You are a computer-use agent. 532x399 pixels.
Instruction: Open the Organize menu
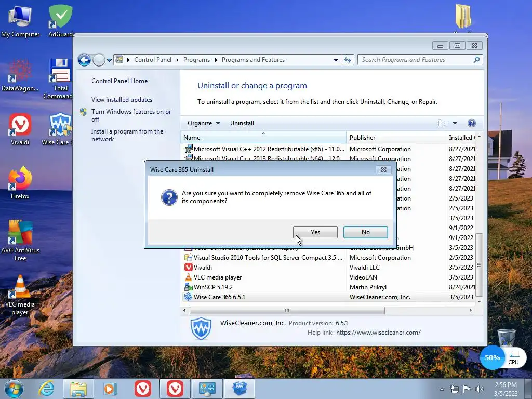click(x=204, y=123)
